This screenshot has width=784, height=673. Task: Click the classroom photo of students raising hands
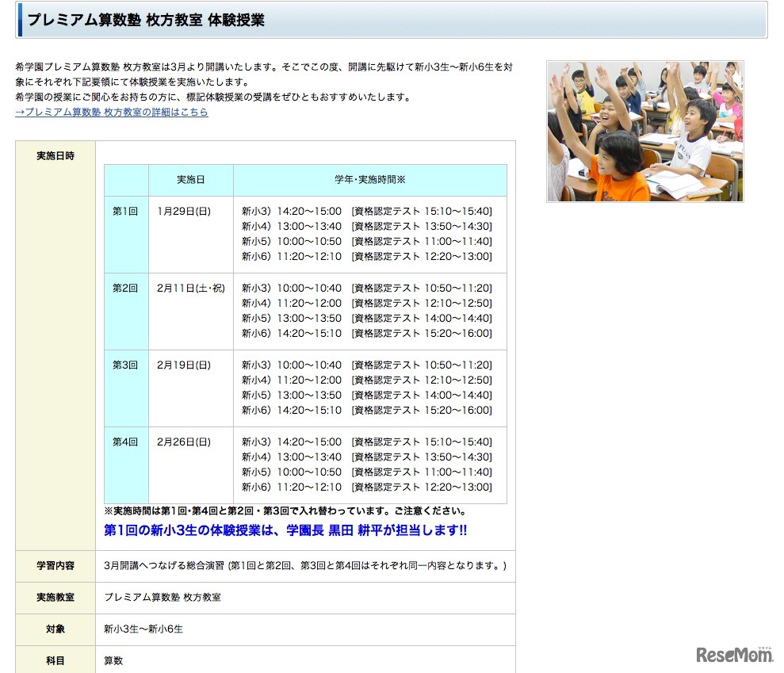pos(644,129)
